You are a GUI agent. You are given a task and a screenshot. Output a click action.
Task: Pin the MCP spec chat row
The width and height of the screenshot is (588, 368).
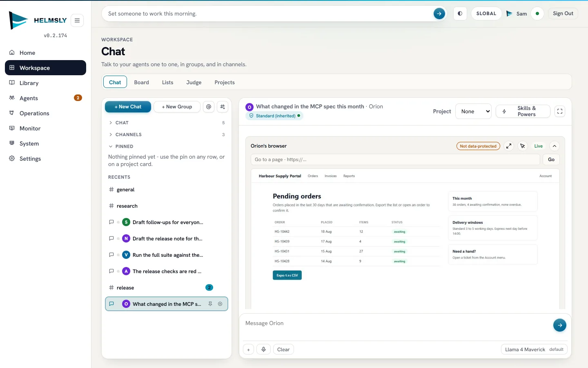(x=210, y=304)
